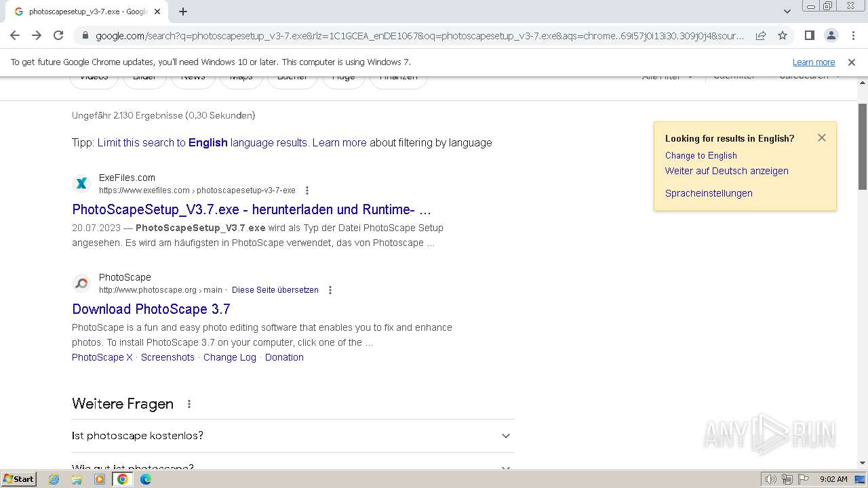
Task: Open the PhotoScape site favicon
Action: [81, 283]
